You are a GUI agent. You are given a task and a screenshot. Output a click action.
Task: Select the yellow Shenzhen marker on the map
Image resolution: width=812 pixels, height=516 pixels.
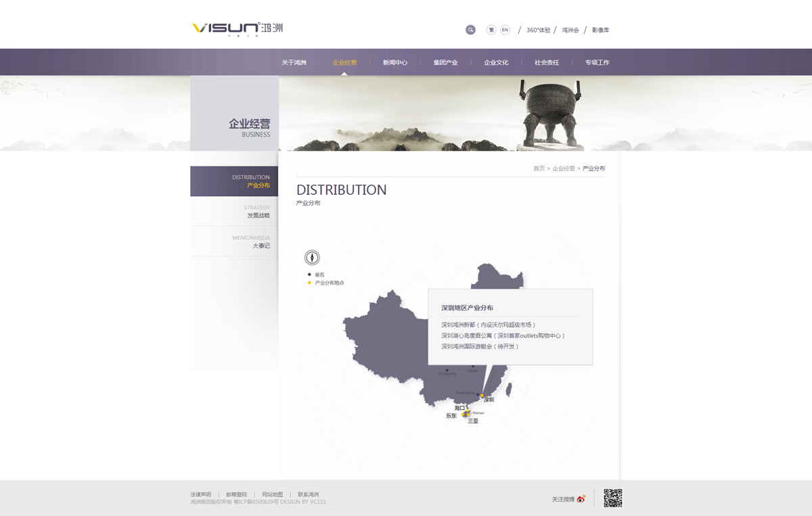point(482,396)
